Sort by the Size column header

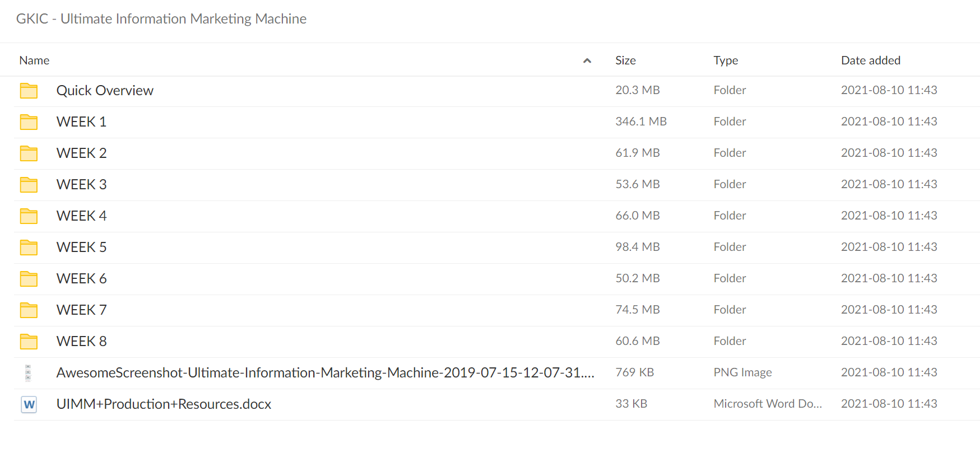click(625, 60)
